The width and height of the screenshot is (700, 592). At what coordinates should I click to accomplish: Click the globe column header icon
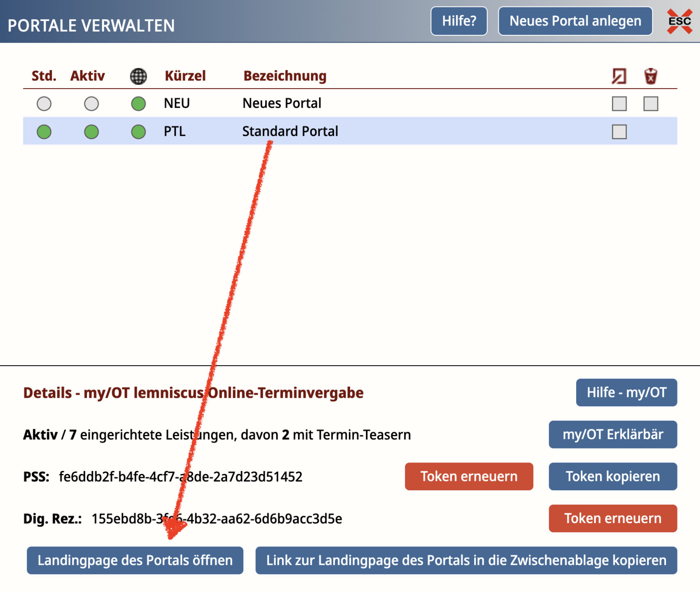coord(138,76)
